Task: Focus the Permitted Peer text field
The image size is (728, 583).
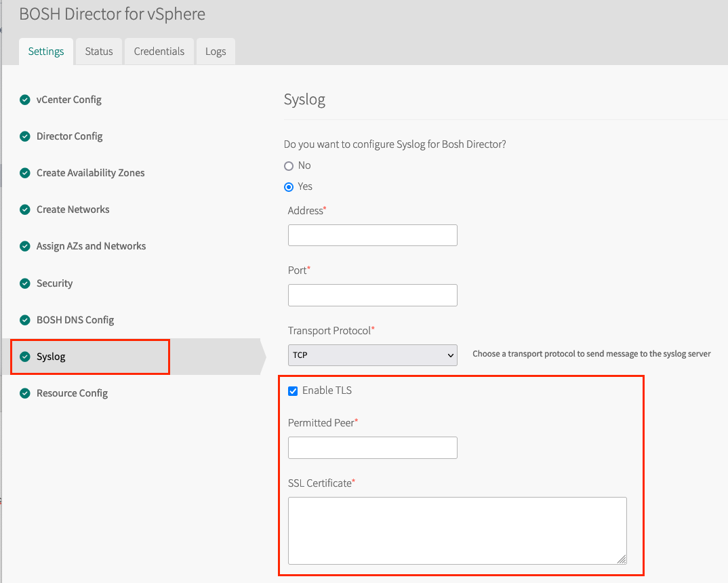Action: [372, 447]
